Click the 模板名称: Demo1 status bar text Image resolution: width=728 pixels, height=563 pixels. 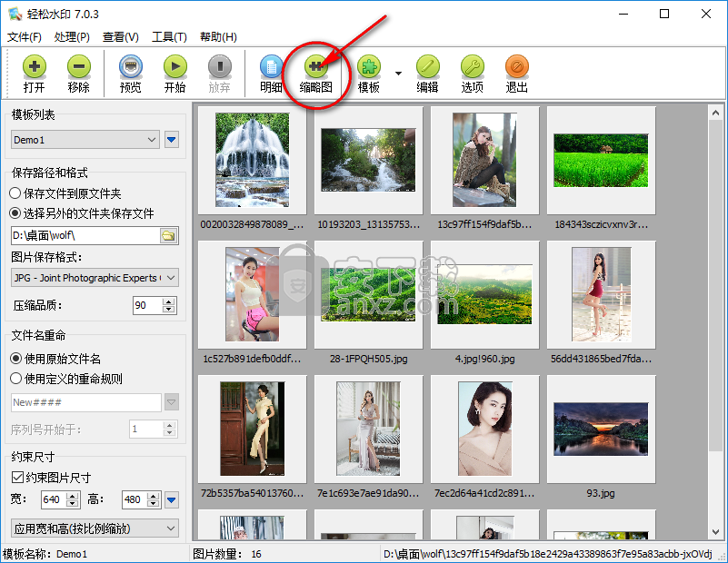[45, 554]
